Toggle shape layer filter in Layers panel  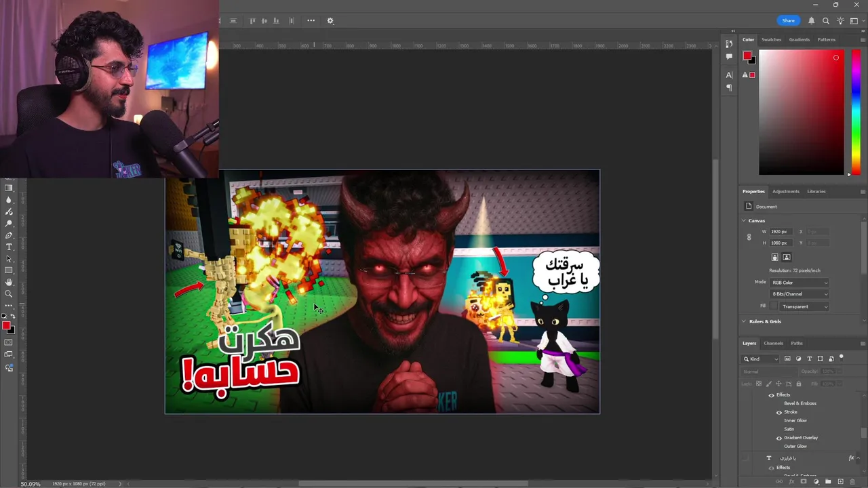(821, 359)
